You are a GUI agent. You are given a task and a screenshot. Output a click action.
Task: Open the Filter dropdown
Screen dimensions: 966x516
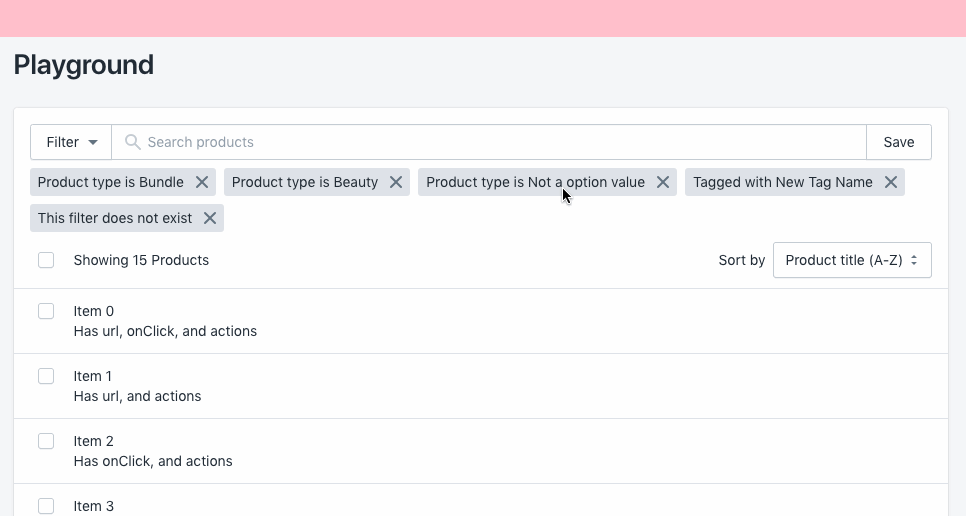tap(71, 142)
